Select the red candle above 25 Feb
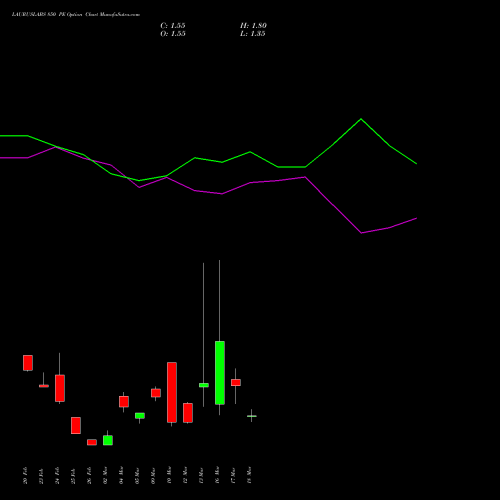The height and width of the screenshot is (500, 500). tap(76, 425)
